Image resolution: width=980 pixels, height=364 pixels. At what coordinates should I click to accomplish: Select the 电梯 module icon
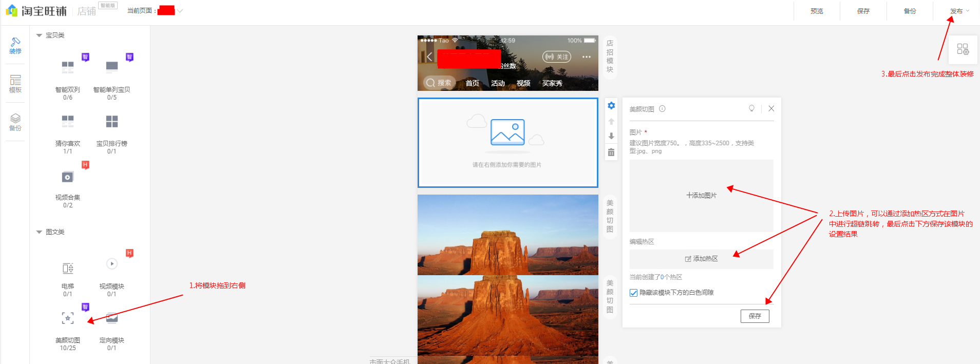(68, 268)
